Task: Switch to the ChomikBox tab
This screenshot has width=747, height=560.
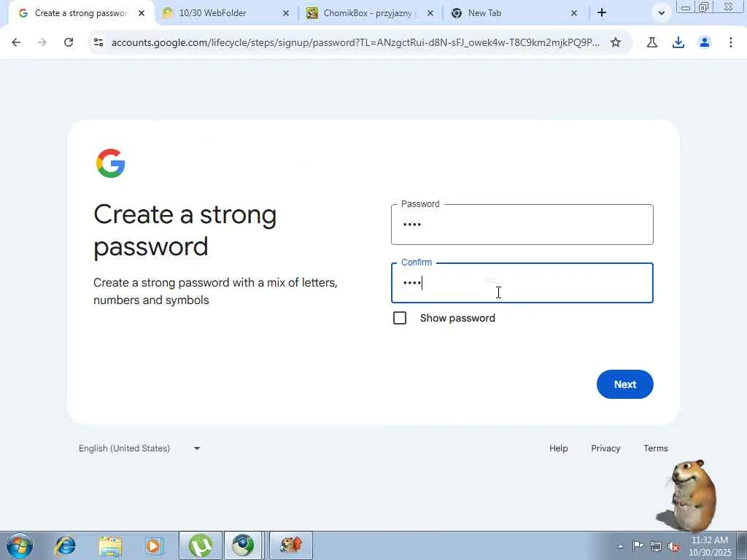Action: pos(370,13)
